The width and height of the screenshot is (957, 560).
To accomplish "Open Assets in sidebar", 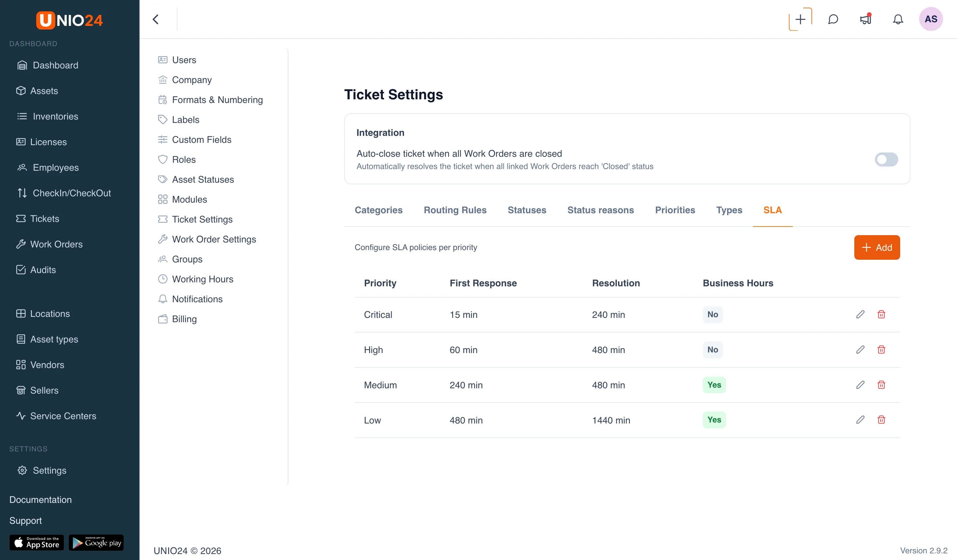I will (37, 91).
